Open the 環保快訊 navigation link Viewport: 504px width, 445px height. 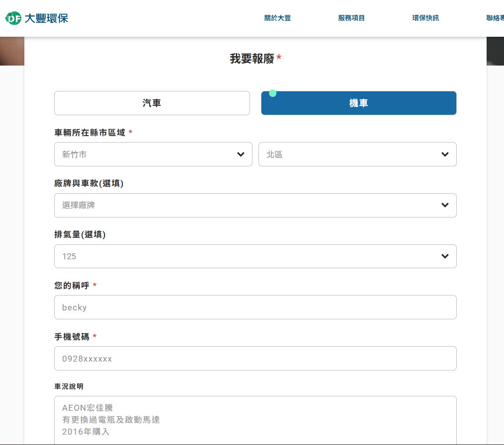pos(425,18)
